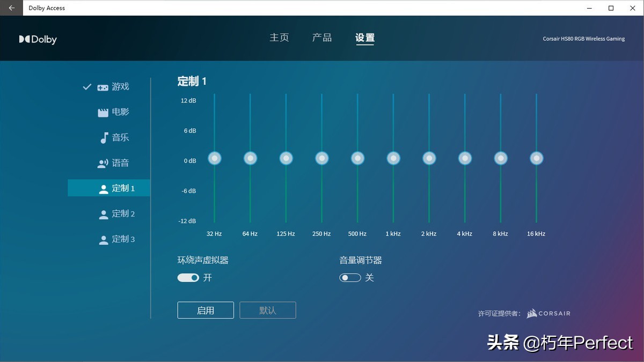The height and width of the screenshot is (362, 644).
Task: Select the 游戏 game profile icon
Action: coord(103,86)
